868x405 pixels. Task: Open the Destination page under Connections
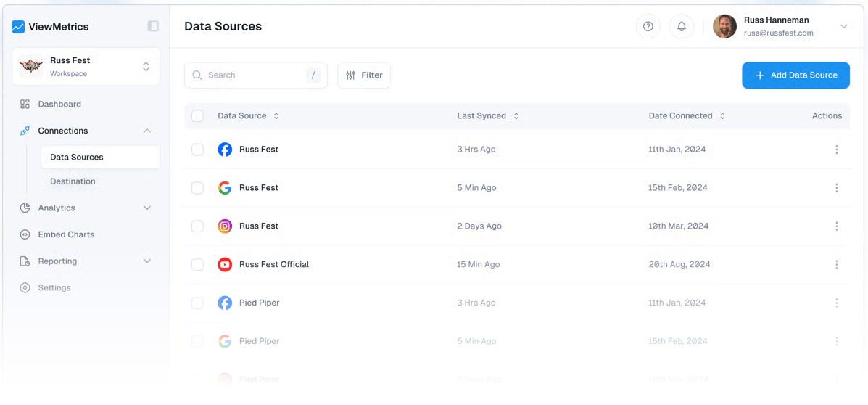73,181
